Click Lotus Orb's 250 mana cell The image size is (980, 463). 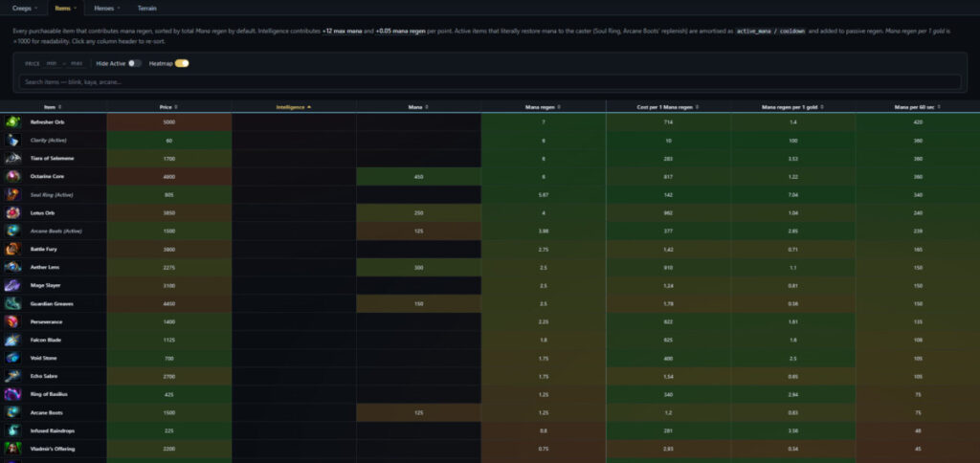coord(419,212)
